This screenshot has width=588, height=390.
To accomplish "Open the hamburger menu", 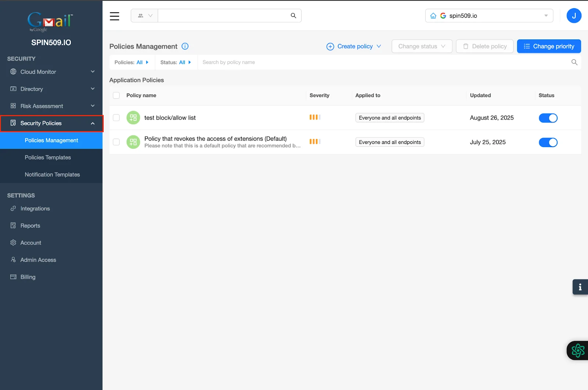I will click(114, 16).
